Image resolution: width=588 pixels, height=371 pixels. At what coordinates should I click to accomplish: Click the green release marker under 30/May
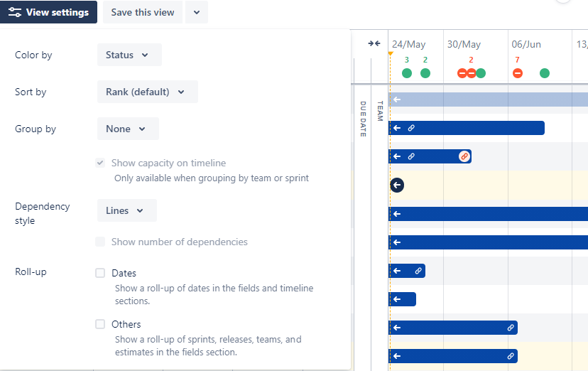pos(481,73)
